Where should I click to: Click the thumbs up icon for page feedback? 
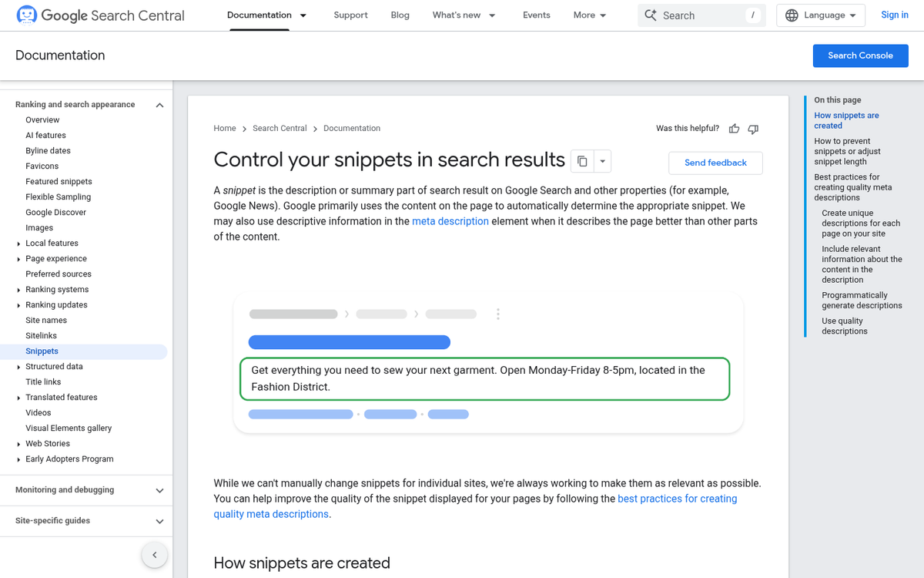[734, 129]
